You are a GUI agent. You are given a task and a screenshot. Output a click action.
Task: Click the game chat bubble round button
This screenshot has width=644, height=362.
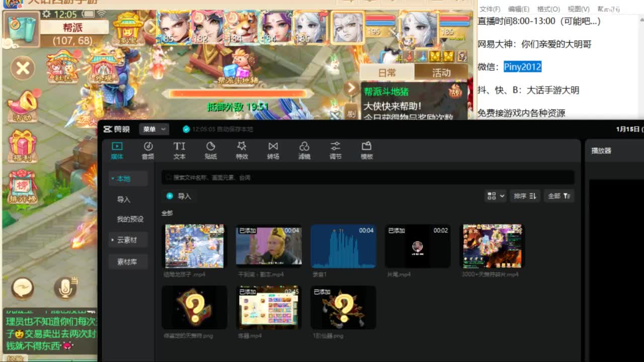23,288
